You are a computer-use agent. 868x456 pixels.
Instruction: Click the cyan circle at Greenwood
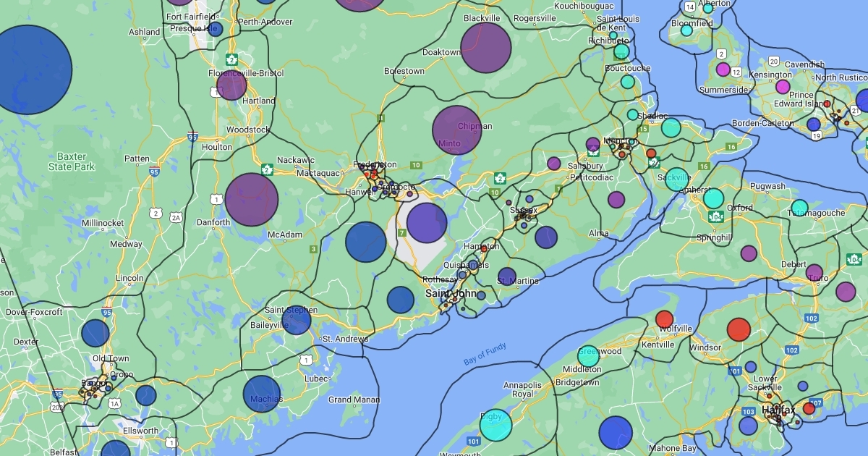point(589,356)
